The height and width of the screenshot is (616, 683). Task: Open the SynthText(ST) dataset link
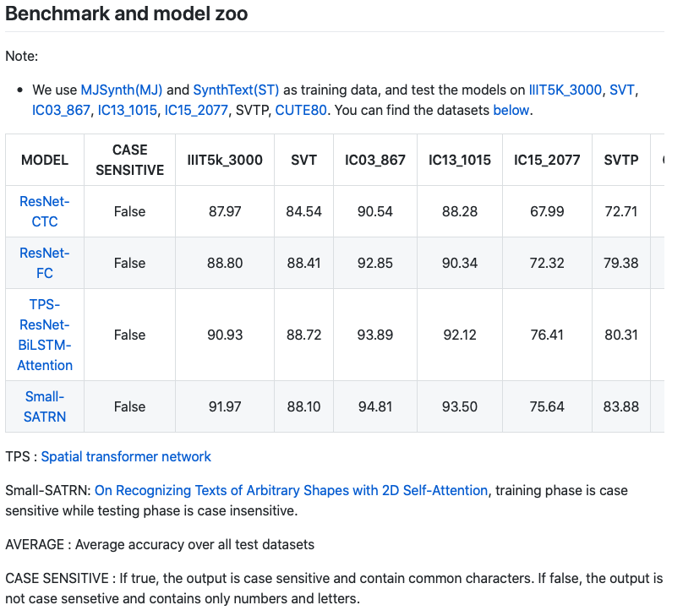point(236,90)
